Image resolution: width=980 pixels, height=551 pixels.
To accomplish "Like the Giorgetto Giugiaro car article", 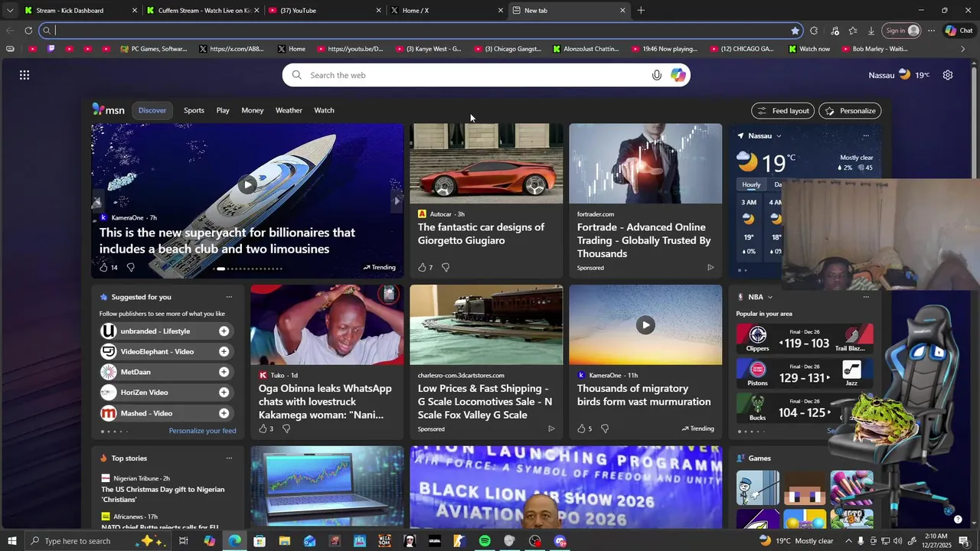I will pos(421,267).
